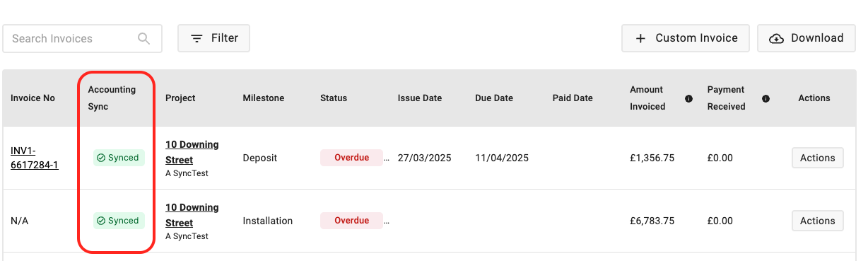Click info icon beside Payment Received
This screenshot has width=868, height=261.
[766, 98]
